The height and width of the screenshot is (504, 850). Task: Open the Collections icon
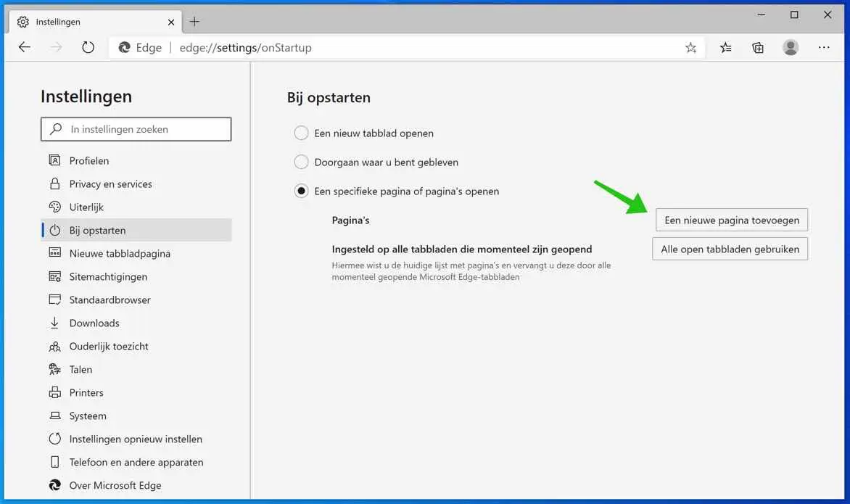[758, 48]
